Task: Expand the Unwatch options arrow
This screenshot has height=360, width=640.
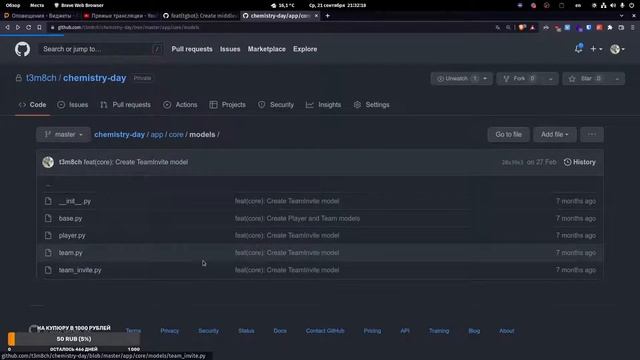Action: 486,78
